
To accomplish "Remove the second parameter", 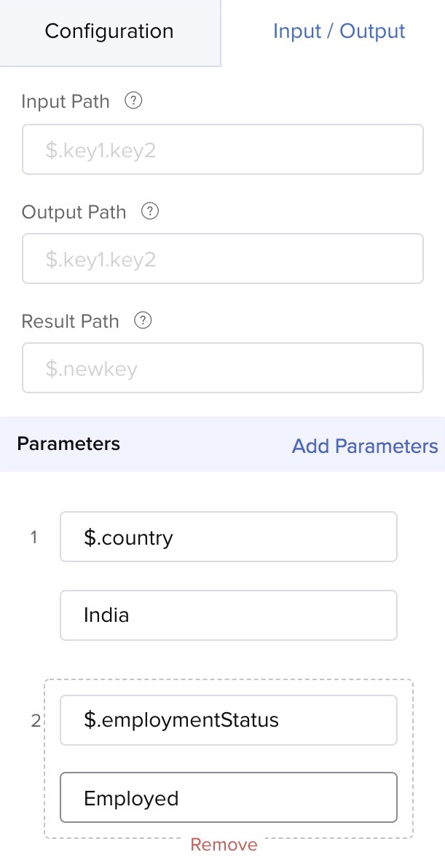I will [224, 844].
